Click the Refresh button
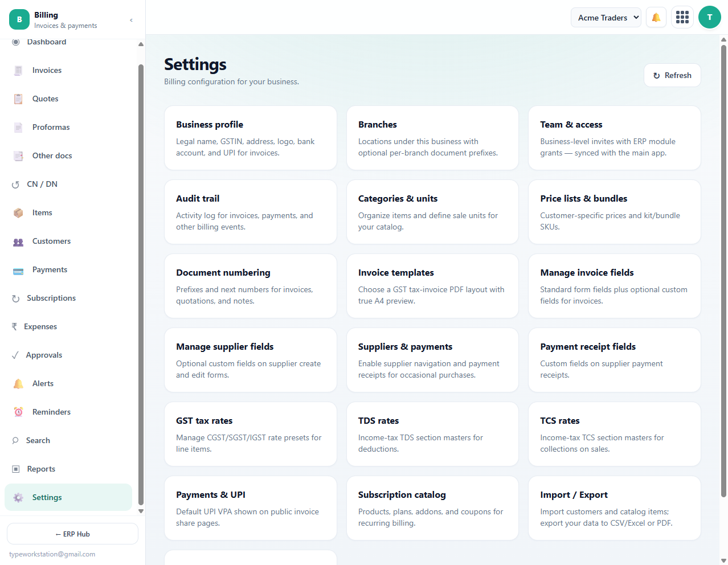 672,75
